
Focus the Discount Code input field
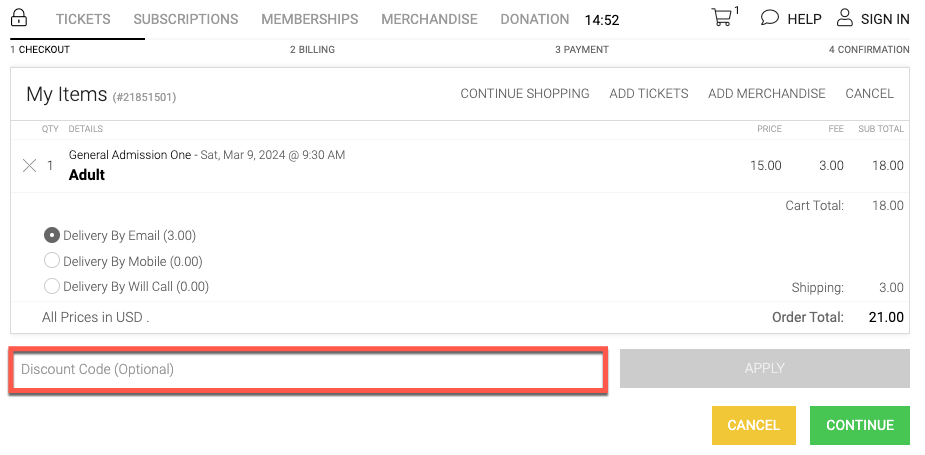308,369
